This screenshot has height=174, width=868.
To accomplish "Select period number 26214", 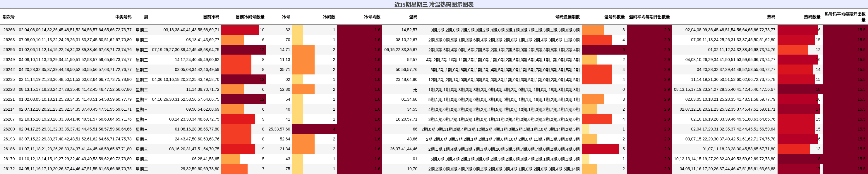I will pos(9,109).
